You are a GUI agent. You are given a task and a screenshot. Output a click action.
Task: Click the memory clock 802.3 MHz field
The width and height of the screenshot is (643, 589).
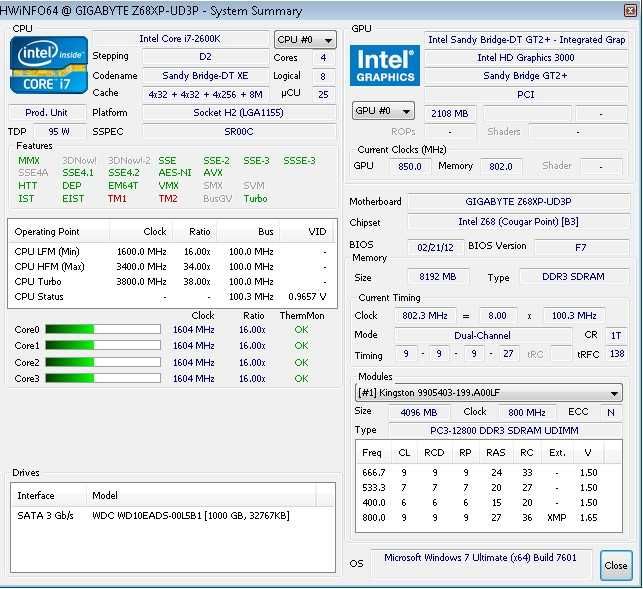coord(425,315)
